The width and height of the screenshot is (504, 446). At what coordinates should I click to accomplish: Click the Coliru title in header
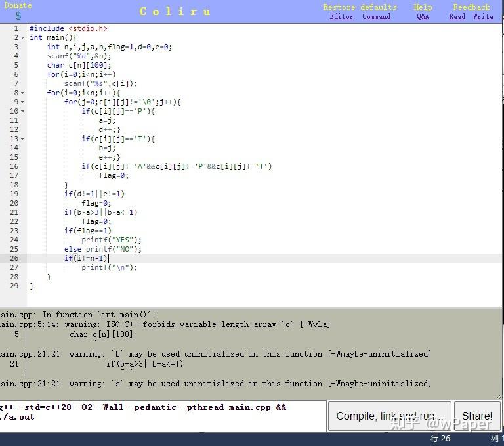[175, 12]
